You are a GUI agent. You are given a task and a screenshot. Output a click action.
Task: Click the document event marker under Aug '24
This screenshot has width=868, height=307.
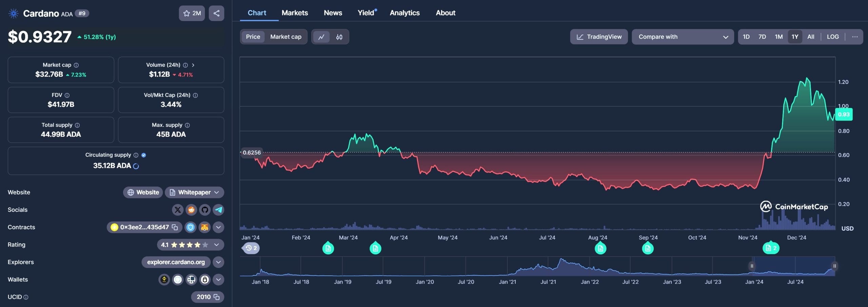point(600,248)
